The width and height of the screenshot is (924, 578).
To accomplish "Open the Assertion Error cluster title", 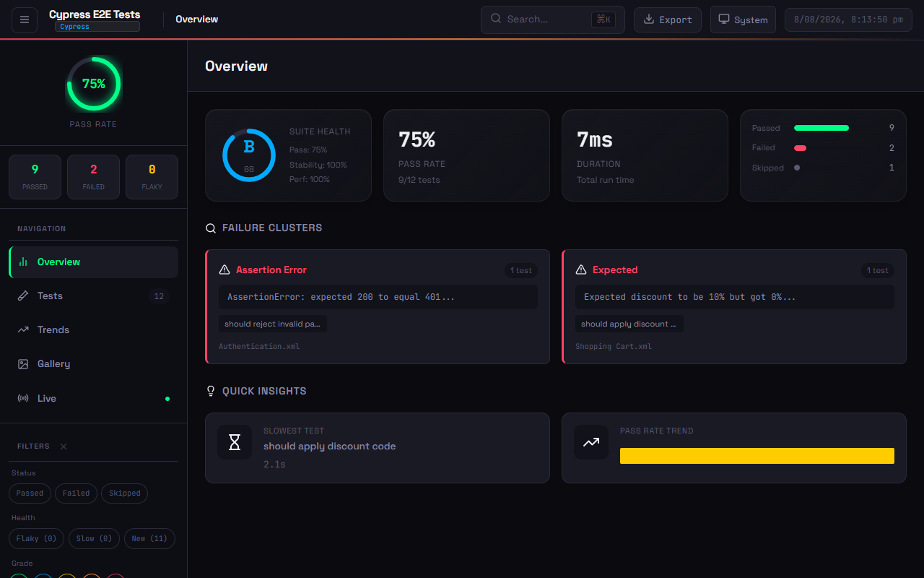I will (x=271, y=269).
